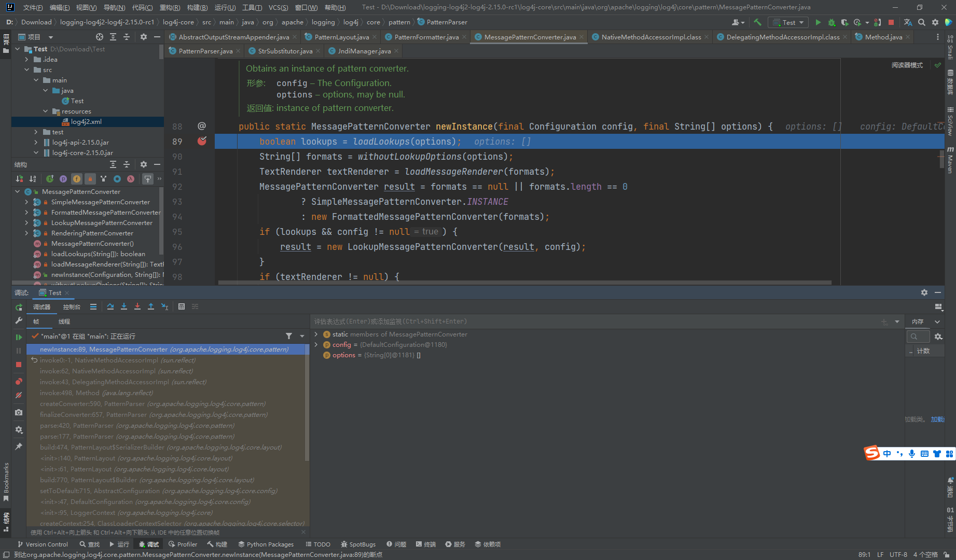Image resolution: width=956 pixels, height=560 pixels.
Task: Click Select Opened File target icon in project panel
Action: [100, 37]
